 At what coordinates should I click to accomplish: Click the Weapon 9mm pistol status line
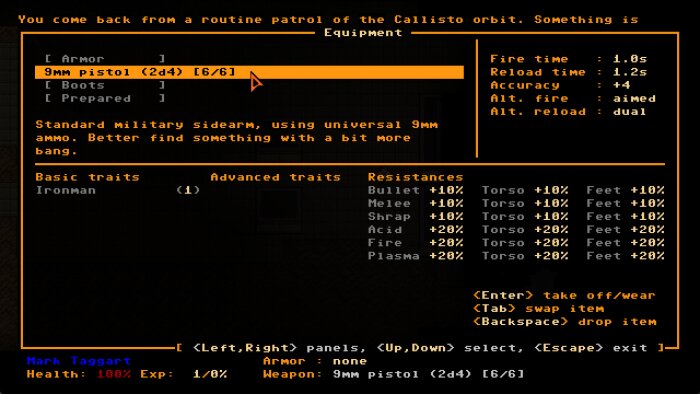[393, 374]
